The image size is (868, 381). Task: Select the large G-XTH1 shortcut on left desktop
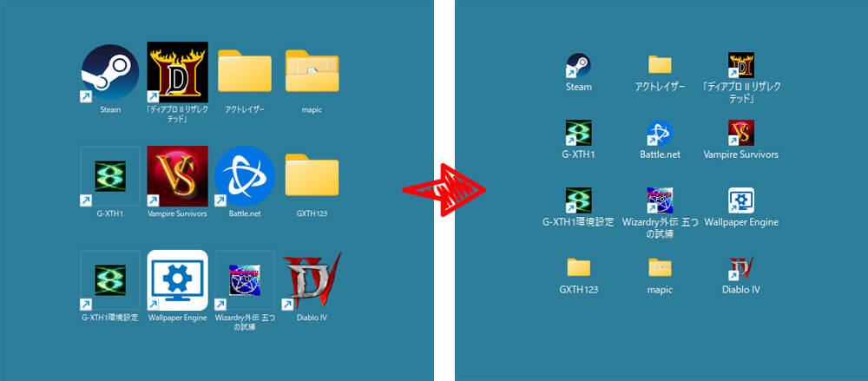(109, 176)
